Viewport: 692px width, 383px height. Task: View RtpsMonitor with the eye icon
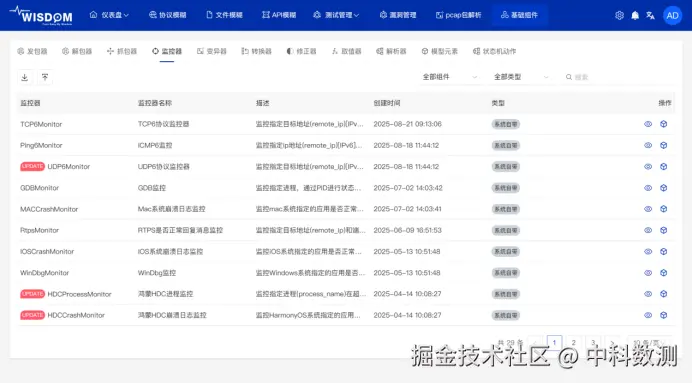tap(648, 230)
